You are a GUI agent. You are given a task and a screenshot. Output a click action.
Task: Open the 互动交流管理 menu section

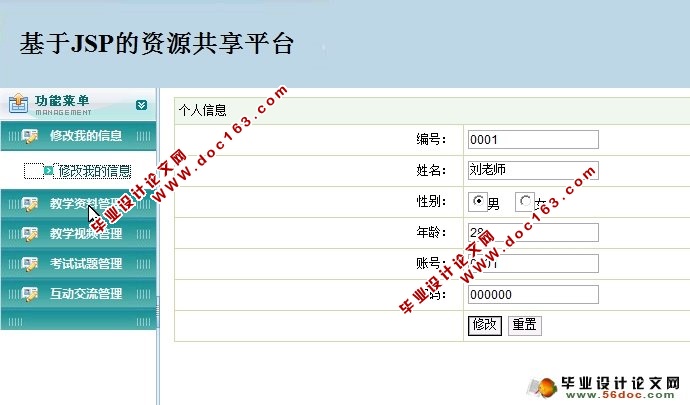pyautogui.click(x=78, y=294)
